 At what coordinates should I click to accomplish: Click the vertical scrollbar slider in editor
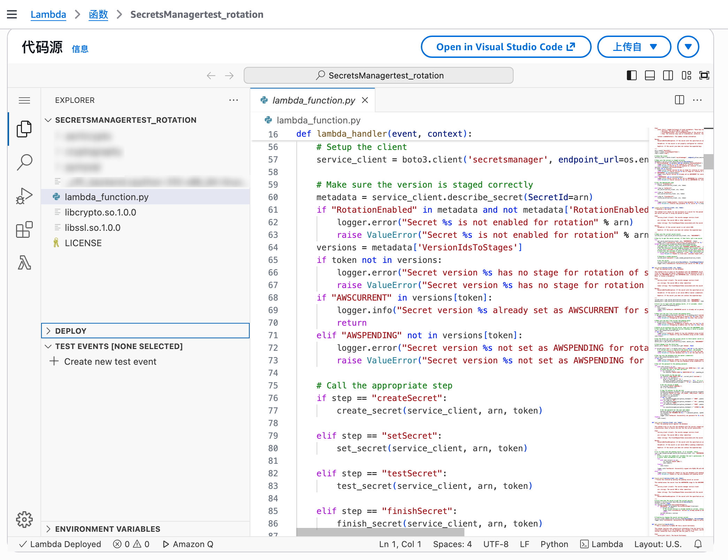click(708, 161)
